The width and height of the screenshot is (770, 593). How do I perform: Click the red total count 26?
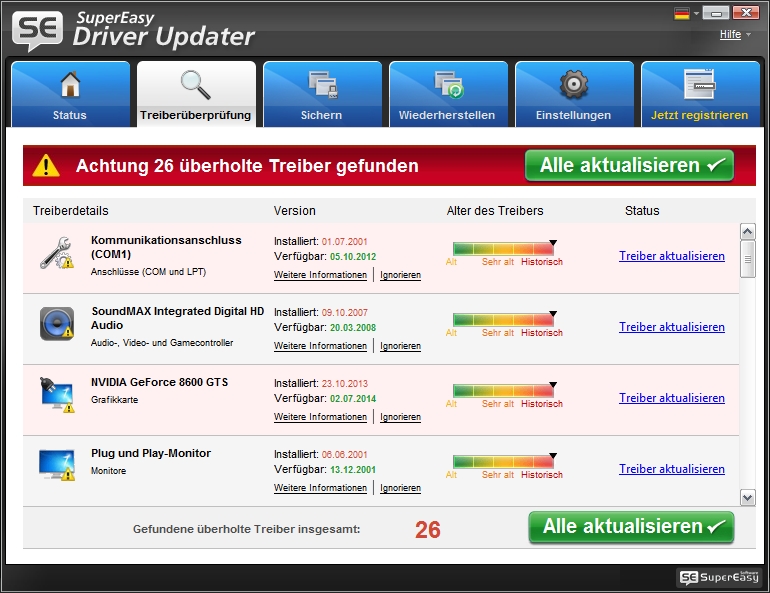pos(428,530)
